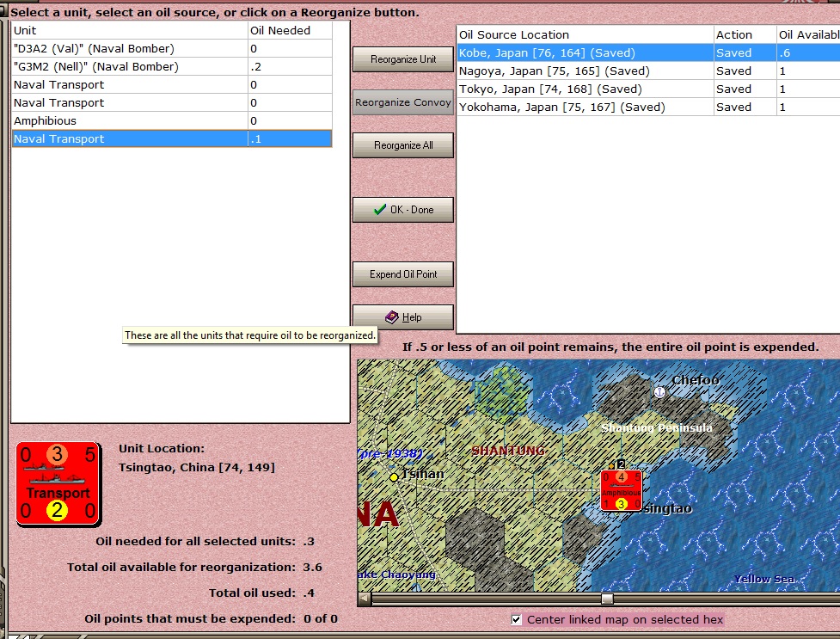Select the highlighted Naval Transport row needing .1
This screenshot has width=840, height=639.
coord(172,138)
